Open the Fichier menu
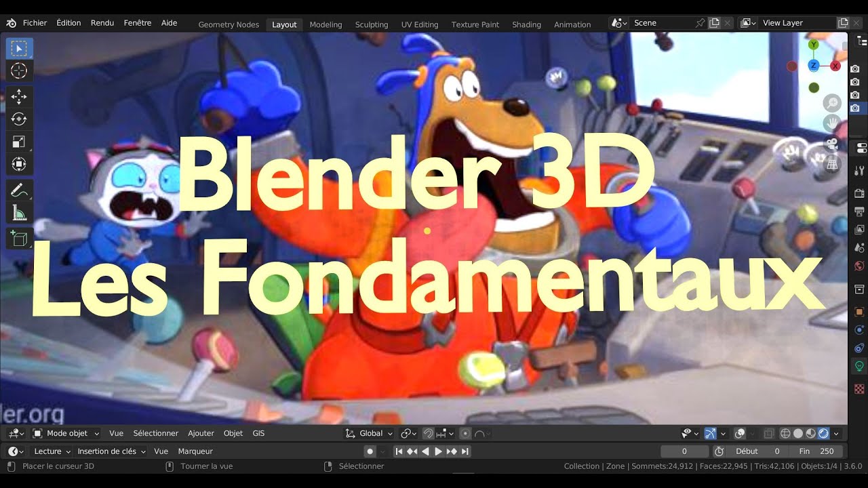 click(x=35, y=23)
